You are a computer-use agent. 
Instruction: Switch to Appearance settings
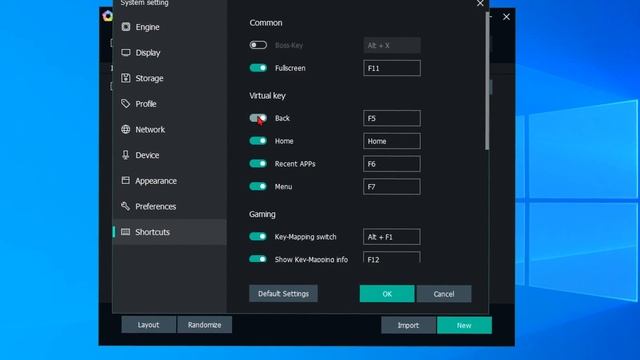(170, 181)
